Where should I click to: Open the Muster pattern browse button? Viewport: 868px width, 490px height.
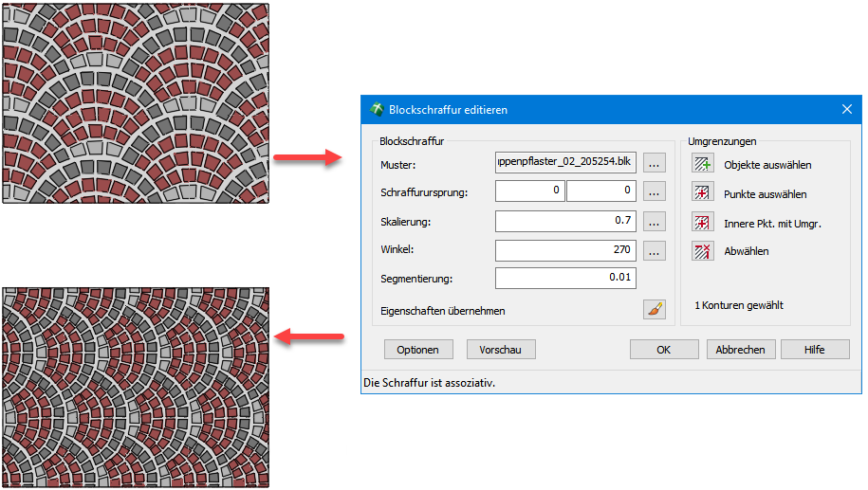(655, 162)
